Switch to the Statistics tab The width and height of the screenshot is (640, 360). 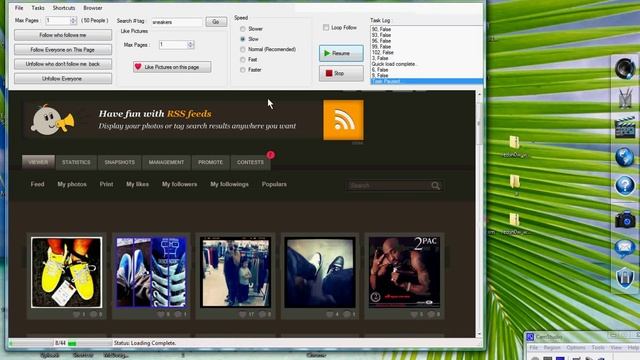click(76, 162)
